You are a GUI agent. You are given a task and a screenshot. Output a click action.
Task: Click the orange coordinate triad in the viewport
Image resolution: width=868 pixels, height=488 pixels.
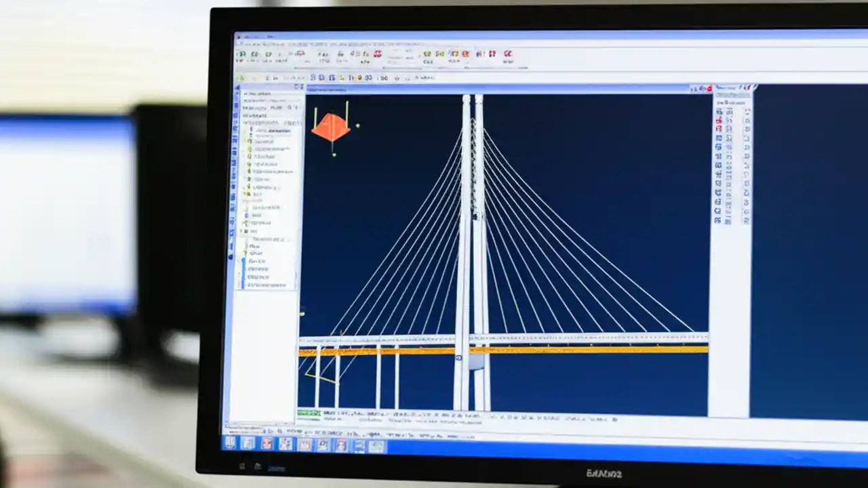click(332, 127)
